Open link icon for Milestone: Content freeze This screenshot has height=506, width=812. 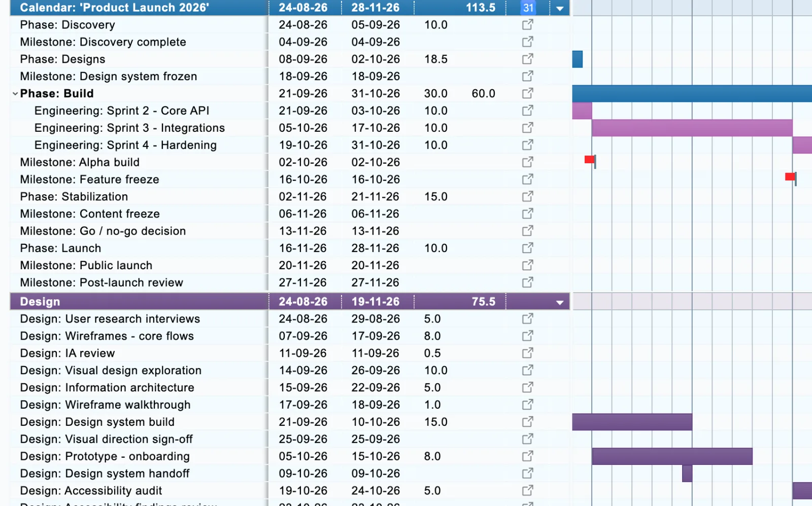pyautogui.click(x=528, y=213)
